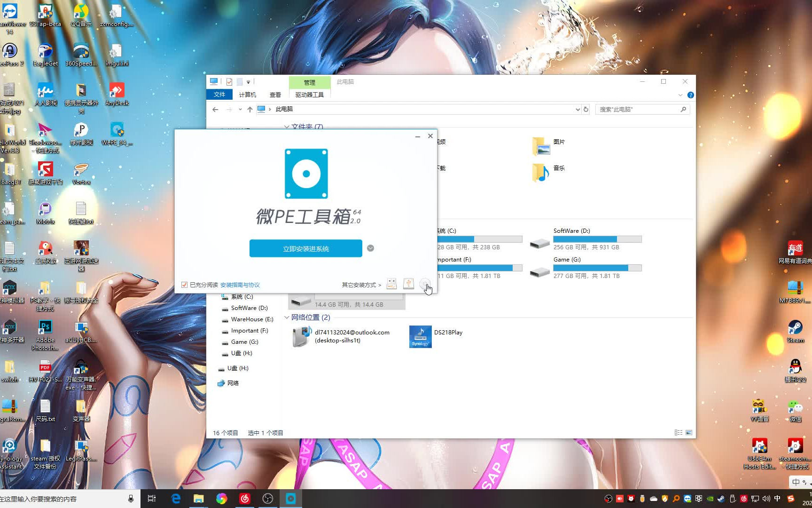This screenshot has height=508, width=812.
Task: Minimize the WePE installer window
Action: pos(417,136)
